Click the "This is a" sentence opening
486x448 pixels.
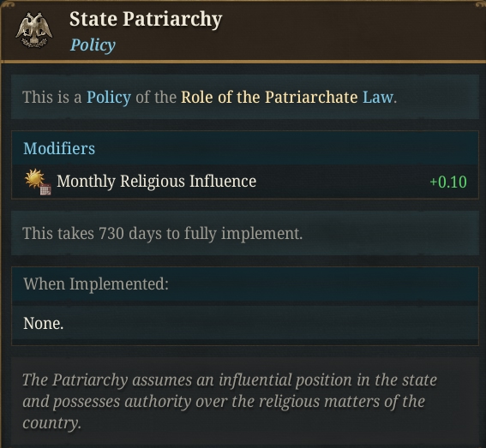52,98
